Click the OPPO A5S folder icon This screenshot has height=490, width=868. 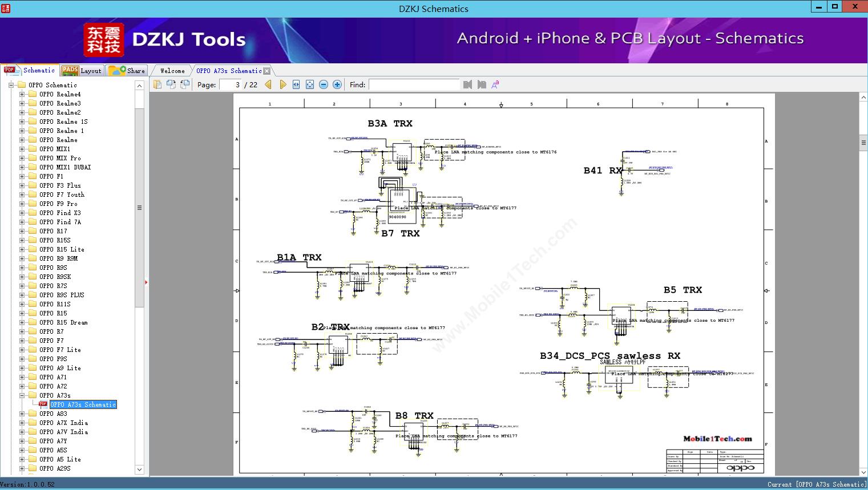click(33, 450)
